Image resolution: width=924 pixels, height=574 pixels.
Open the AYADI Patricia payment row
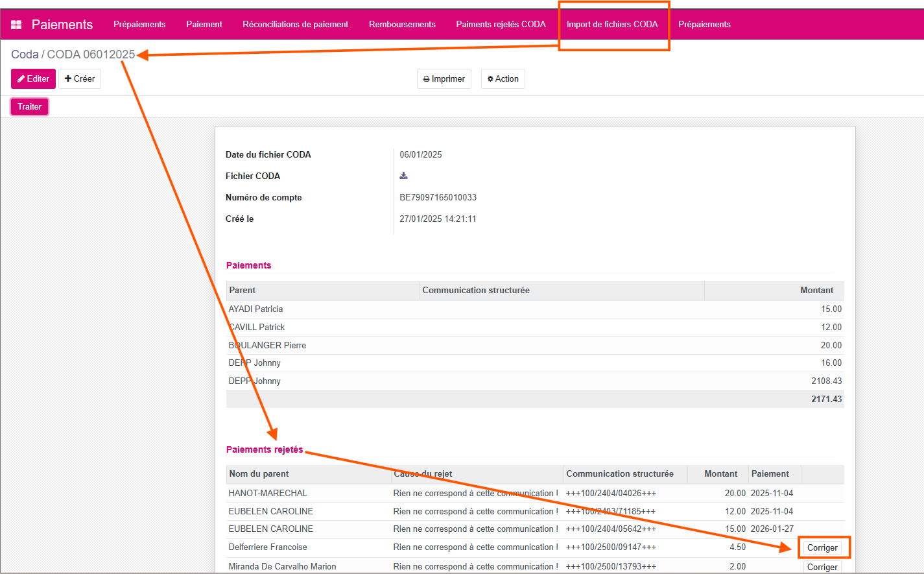click(255, 309)
